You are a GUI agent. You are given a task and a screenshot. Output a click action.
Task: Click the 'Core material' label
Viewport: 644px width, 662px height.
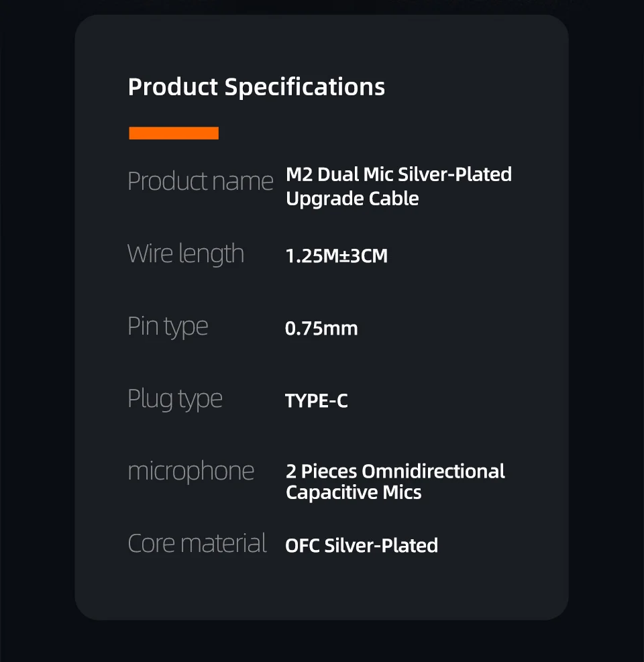197,543
